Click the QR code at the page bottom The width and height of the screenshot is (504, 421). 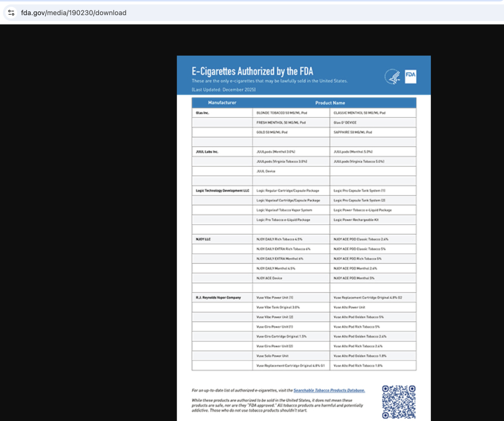[x=399, y=402]
